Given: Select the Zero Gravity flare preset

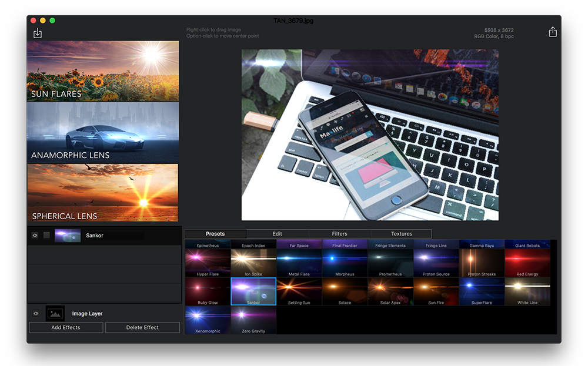Looking at the screenshot, I should coord(253,319).
